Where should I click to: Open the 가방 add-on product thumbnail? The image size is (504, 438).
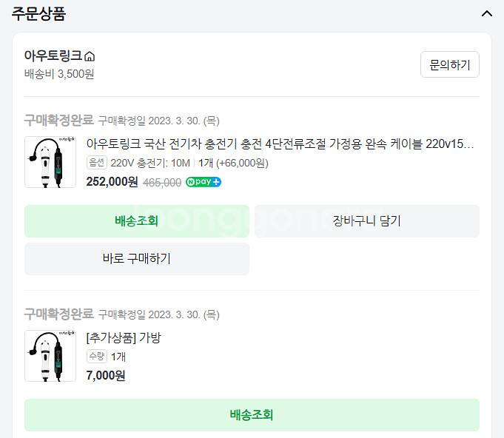(x=50, y=356)
